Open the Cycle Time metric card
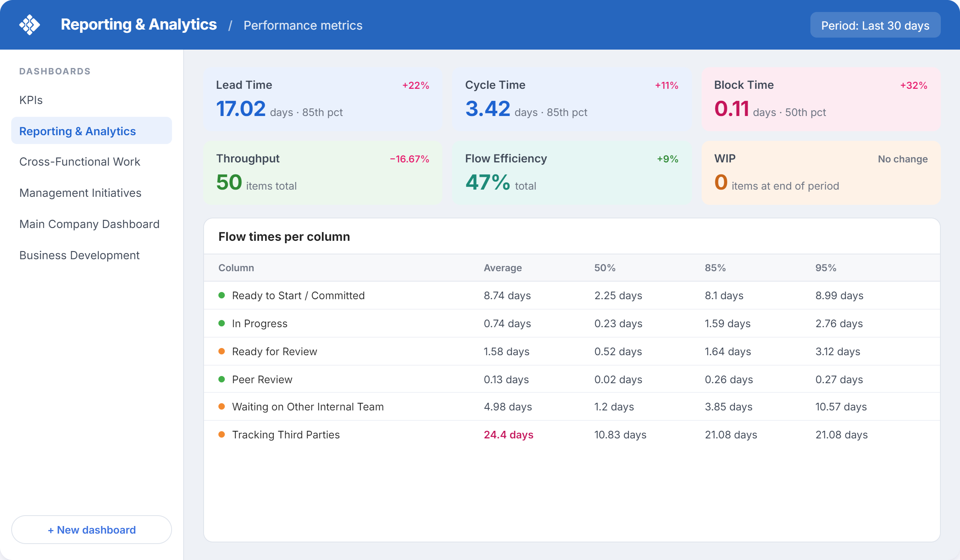This screenshot has height=560, width=960. (572, 99)
